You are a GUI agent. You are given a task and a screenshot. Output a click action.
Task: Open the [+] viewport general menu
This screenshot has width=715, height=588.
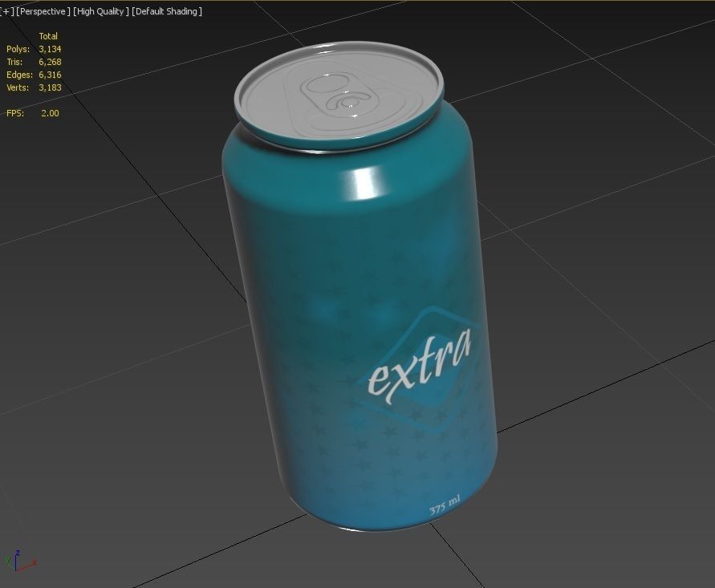pos(6,11)
